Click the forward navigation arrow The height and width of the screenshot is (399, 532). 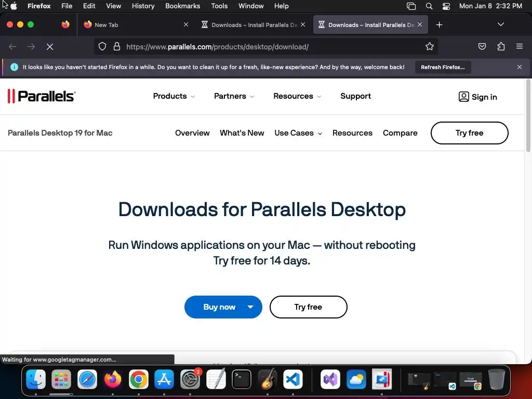click(31, 47)
